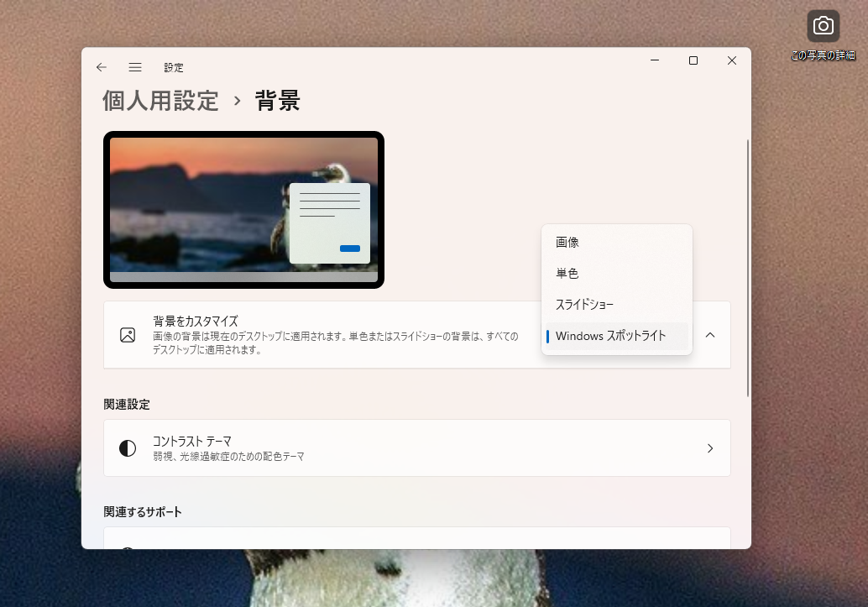Click the back arrow in Settings

[x=101, y=67]
